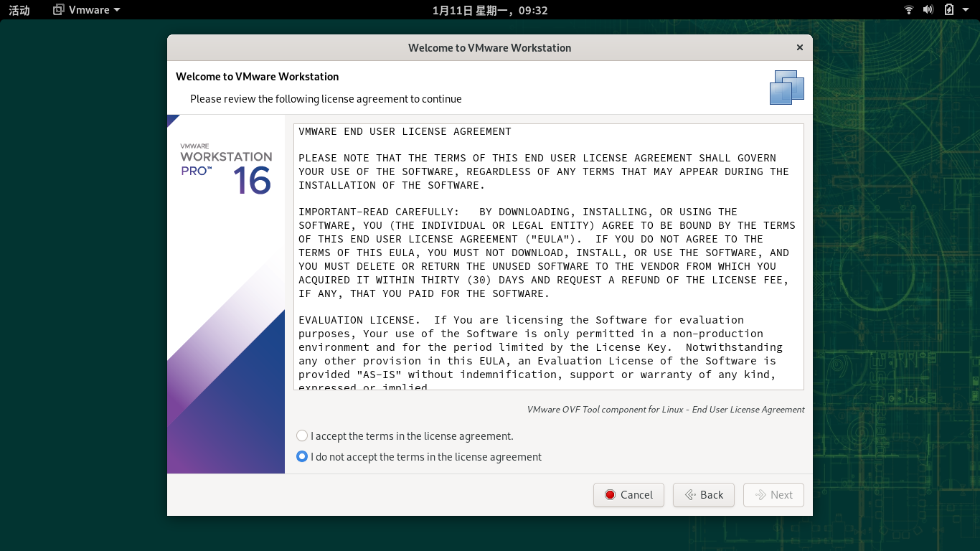Click the Next button
The height and width of the screenshot is (551, 980).
point(773,495)
